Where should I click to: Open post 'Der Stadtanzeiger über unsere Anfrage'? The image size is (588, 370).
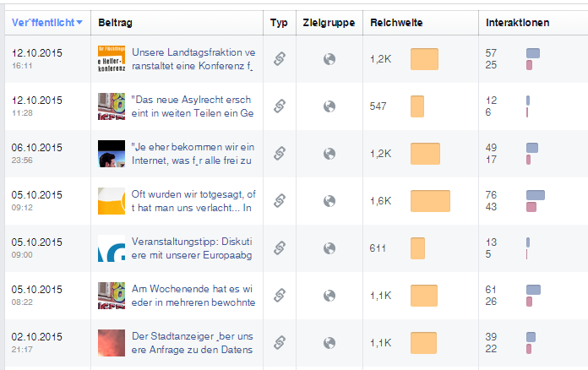[x=193, y=343]
